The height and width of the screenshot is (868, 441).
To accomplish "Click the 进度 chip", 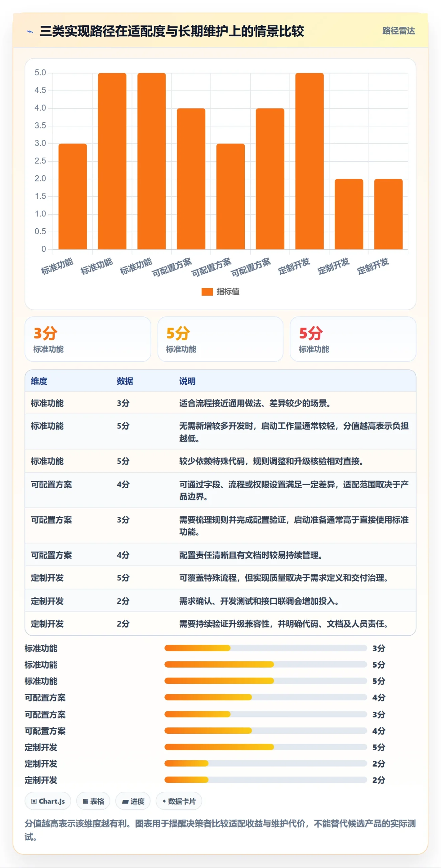I will [x=133, y=801].
